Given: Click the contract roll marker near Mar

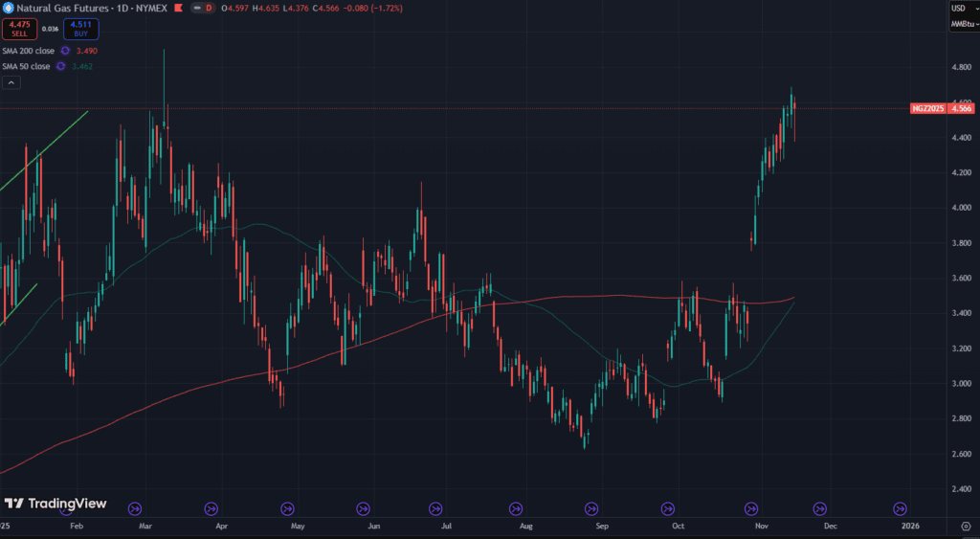Looking at the screenshot, I should (134, 508).
